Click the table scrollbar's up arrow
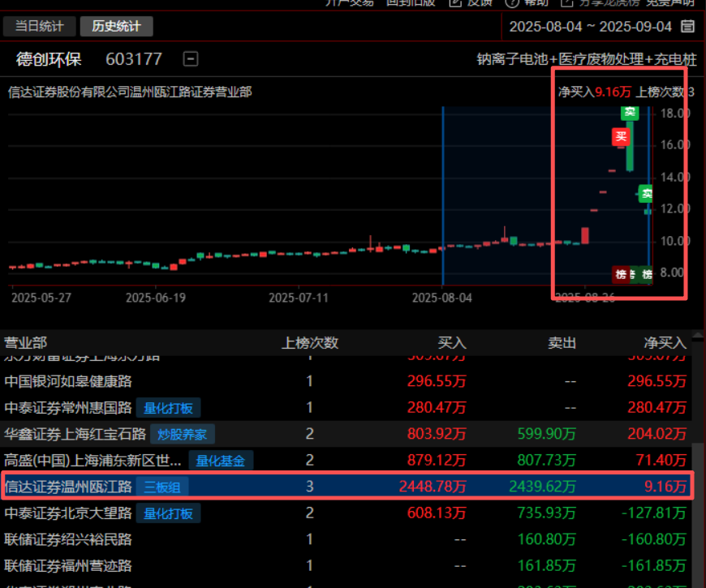Screen dimensions: 706x588 tap(697, 336)
